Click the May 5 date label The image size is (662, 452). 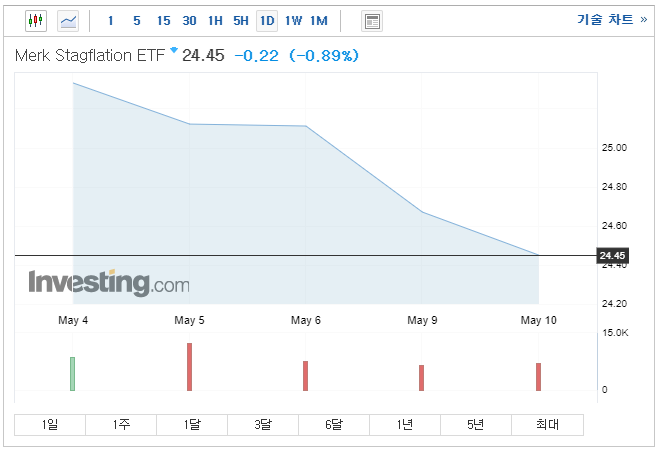click(189, 320)
